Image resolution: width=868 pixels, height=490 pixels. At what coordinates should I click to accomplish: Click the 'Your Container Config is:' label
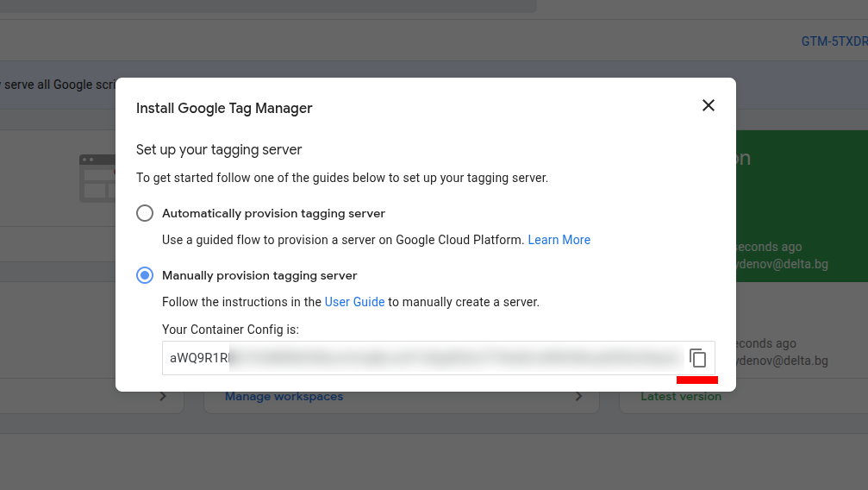[230, 330]
